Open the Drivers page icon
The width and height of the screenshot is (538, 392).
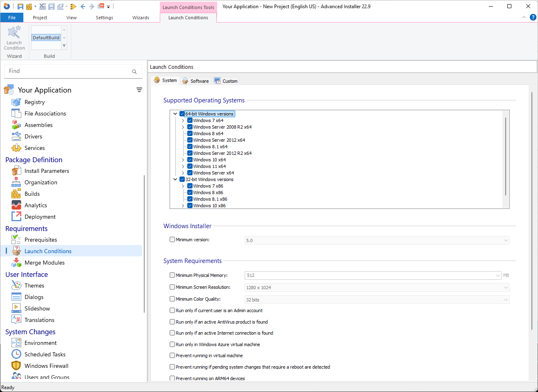pos(16,136)
